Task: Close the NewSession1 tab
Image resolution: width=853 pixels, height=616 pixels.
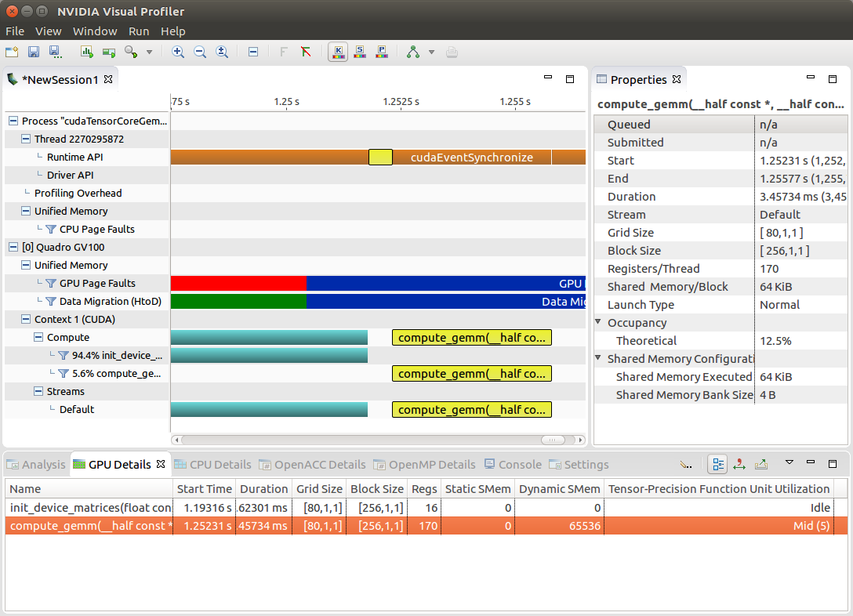Action: [x=108, y=79]
